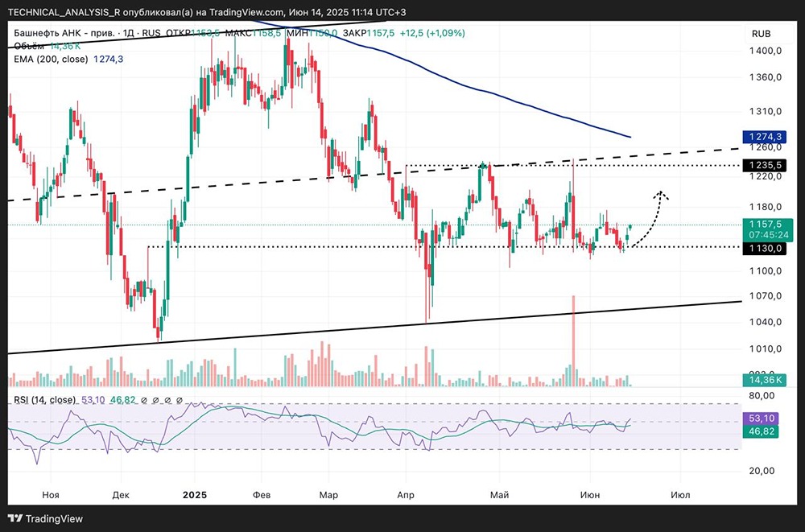Click the 1400,0 price axis label
This screenshot has width=805, height=532.
pyautogui.click(x=765, y=51)
